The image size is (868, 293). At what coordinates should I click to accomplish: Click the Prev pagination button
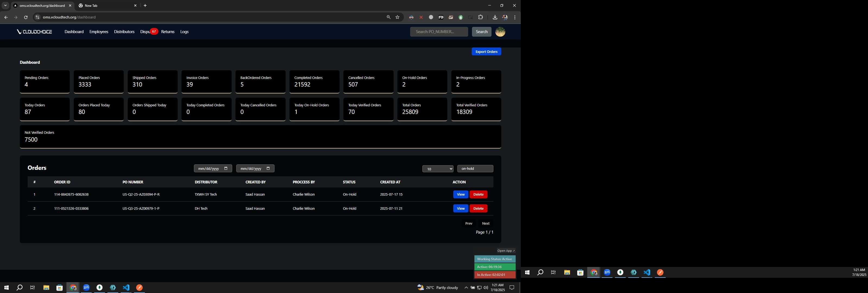point(469,224)
